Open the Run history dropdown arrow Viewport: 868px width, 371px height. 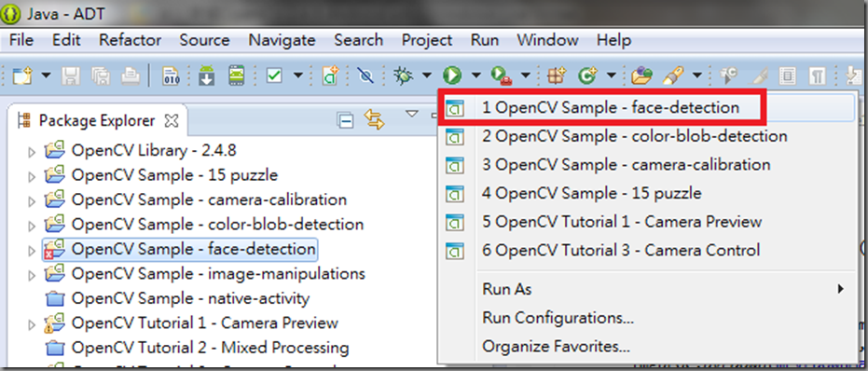tap(476, 76)
